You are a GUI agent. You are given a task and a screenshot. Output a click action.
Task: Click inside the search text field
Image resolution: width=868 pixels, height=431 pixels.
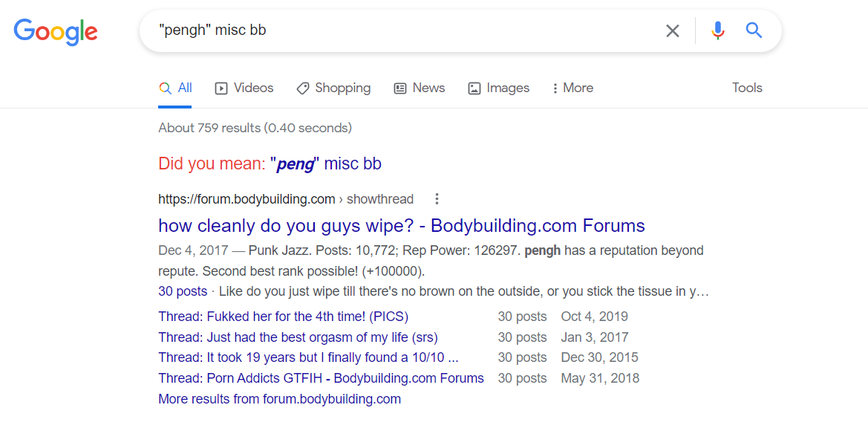pos(404,30)
